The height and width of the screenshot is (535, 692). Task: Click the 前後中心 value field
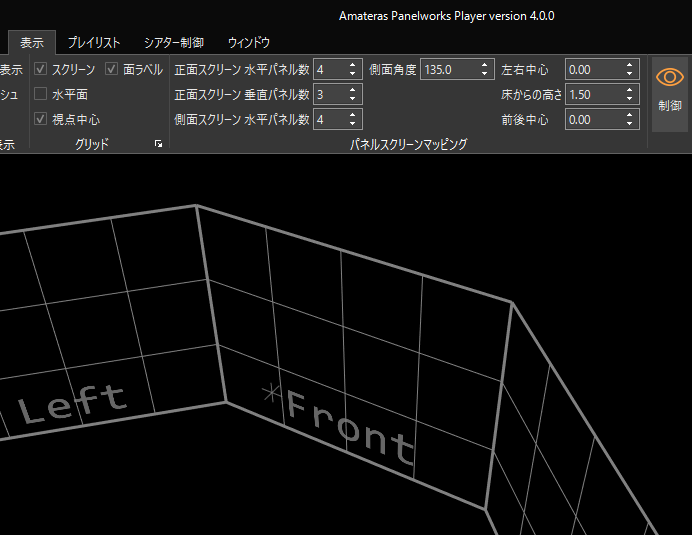[593, 120]
